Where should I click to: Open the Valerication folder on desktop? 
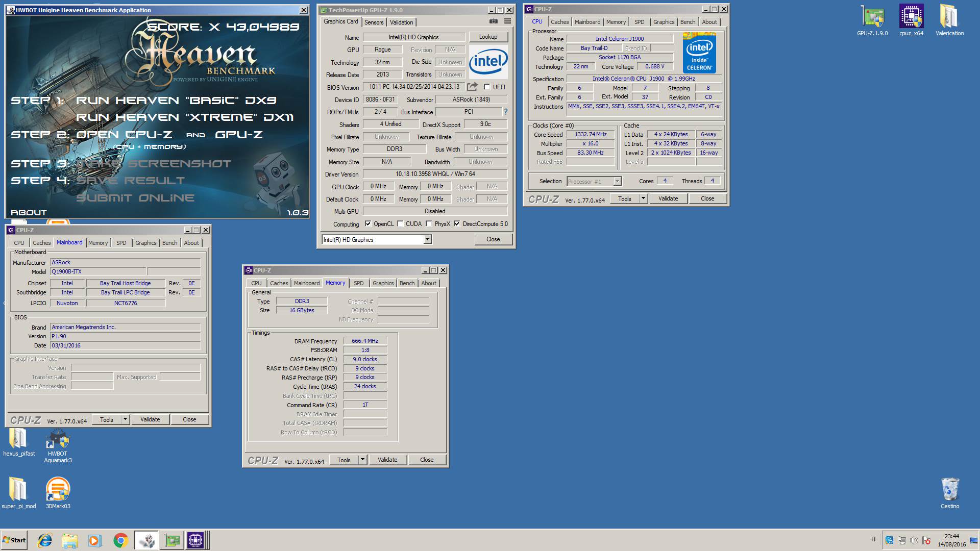[x=949, y=21]
